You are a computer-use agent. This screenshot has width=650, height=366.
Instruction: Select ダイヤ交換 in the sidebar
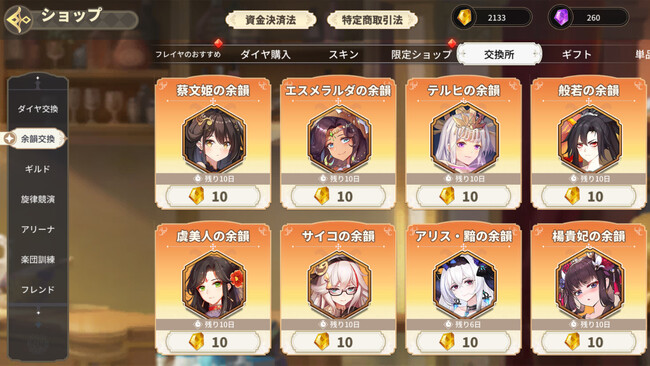click(38, 109)
